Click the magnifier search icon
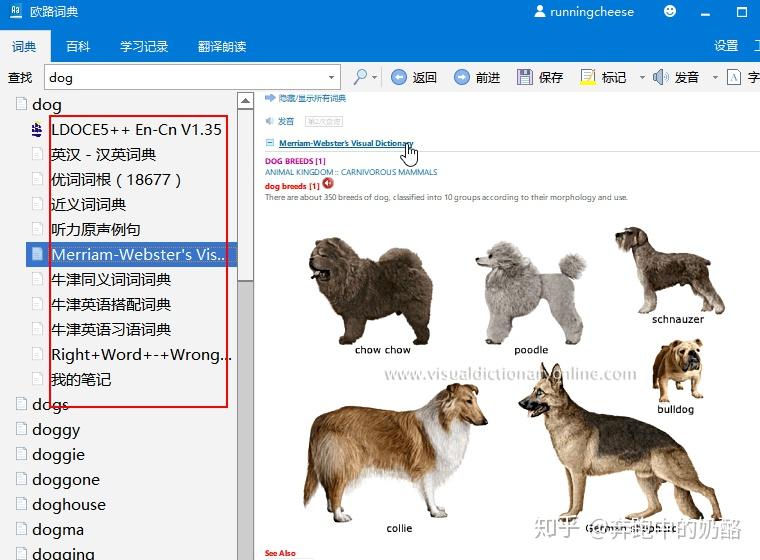Viewport: 760px width, 560px height. click(360, 77)
